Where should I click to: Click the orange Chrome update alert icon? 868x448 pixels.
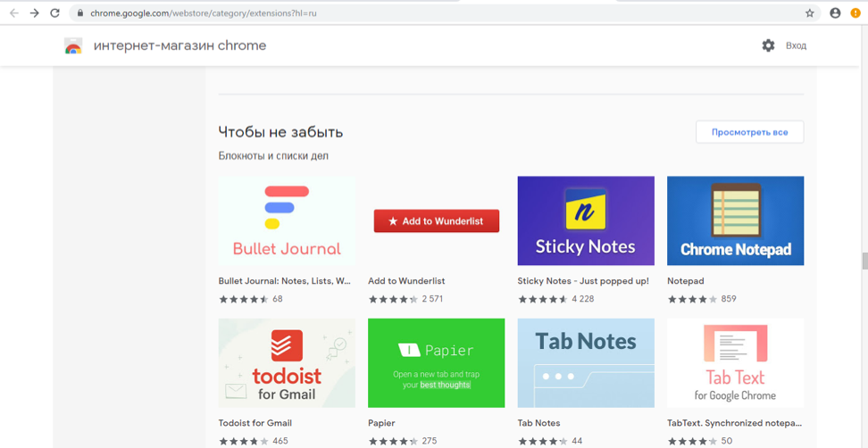click(855, 13)
